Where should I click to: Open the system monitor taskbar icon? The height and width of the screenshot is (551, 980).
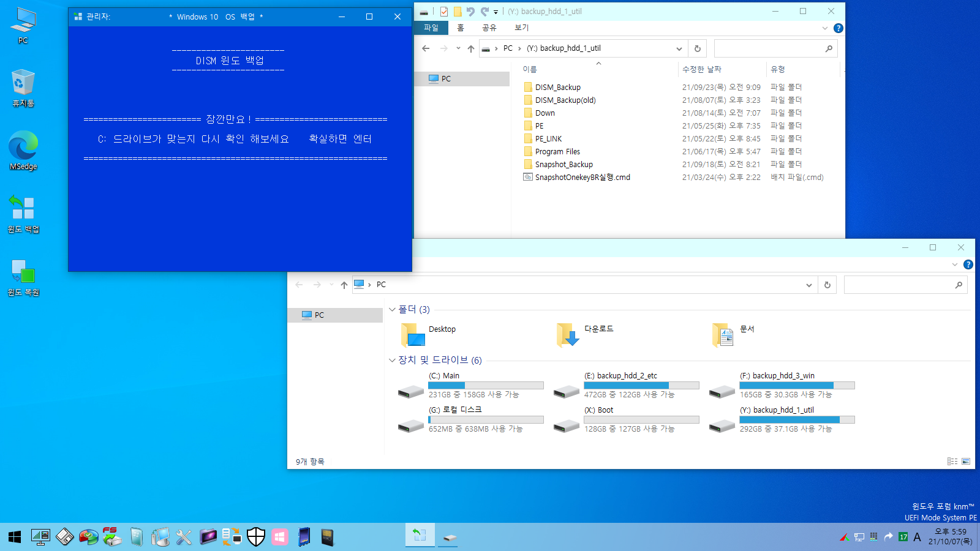tap(40, 537)
